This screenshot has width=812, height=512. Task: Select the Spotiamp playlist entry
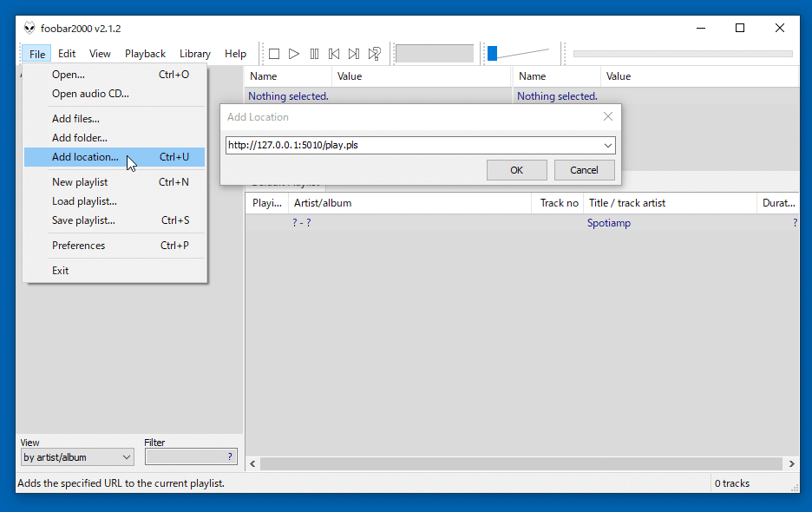click(608, 223)
